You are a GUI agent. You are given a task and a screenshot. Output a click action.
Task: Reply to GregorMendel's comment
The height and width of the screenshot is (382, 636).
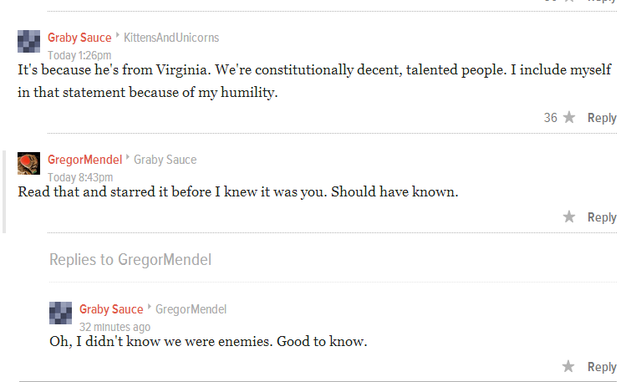[602, 217]
